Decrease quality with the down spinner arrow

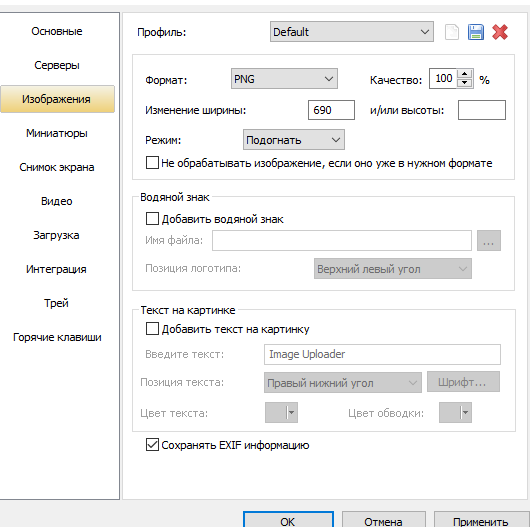[465, 83]
